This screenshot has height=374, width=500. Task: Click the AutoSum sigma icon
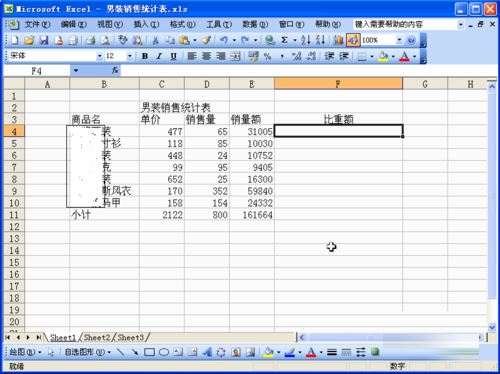[284, 40]
